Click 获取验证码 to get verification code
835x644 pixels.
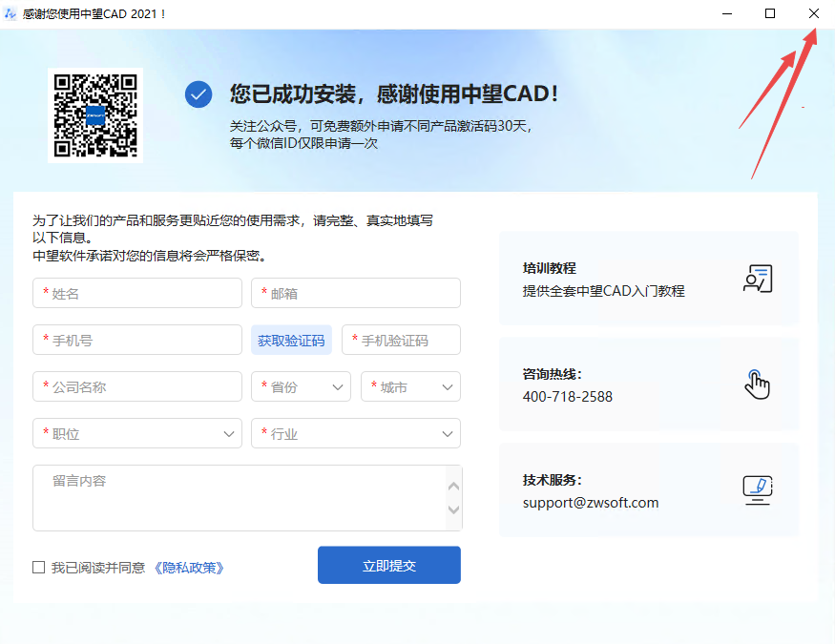pos(291,341)
